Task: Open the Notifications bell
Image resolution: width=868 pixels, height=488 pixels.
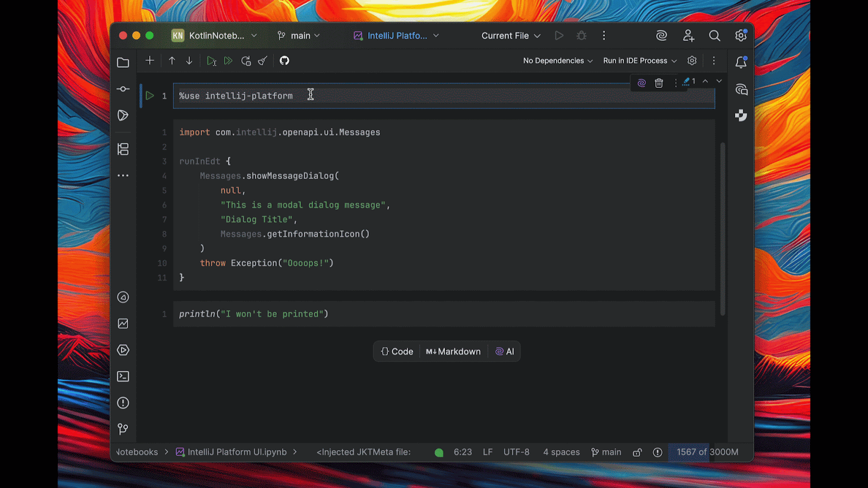Action: point(741,62)
